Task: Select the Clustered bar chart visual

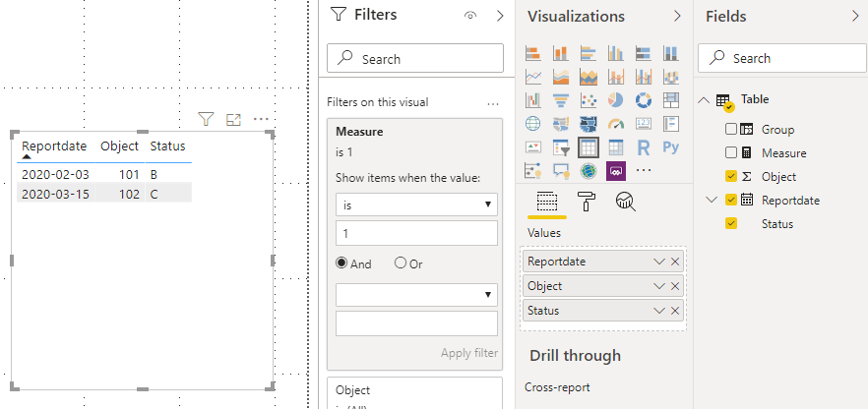Action: tap(588, 54)
